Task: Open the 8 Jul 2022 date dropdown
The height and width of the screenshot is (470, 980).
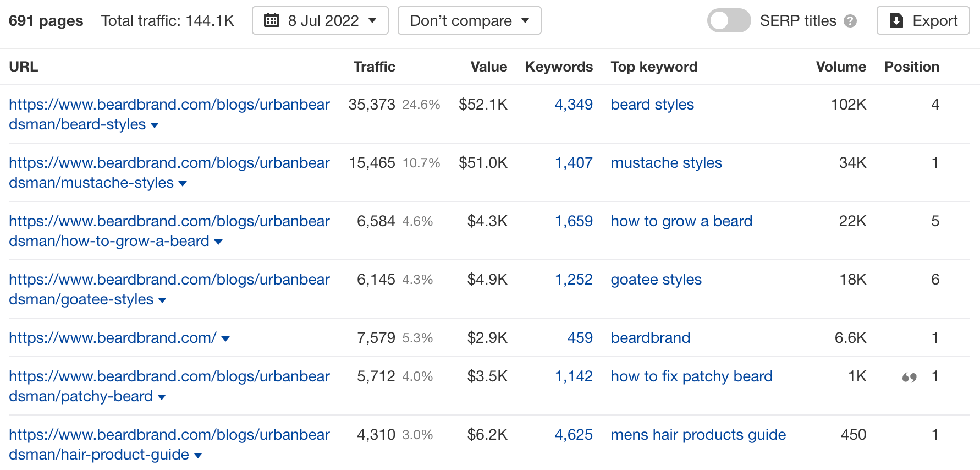Action: (x=320, y=21)
